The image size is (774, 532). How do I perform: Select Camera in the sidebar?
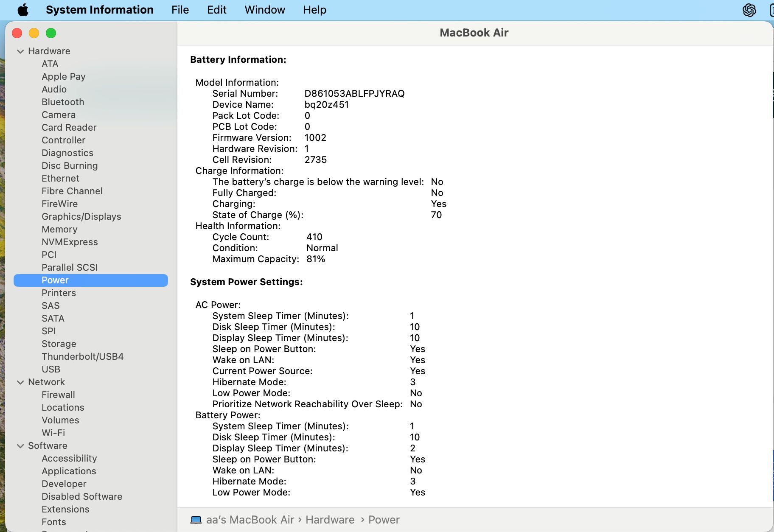(59, 115)
